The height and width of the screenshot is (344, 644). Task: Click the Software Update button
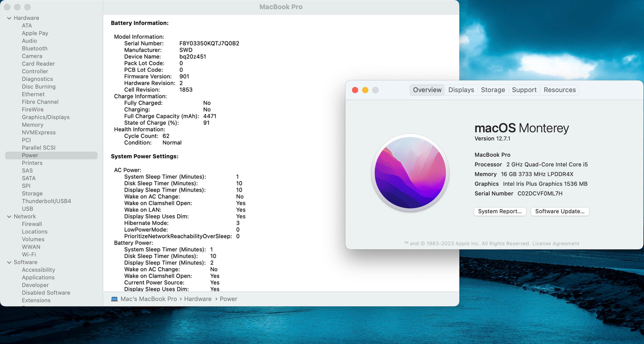point(560,212)
